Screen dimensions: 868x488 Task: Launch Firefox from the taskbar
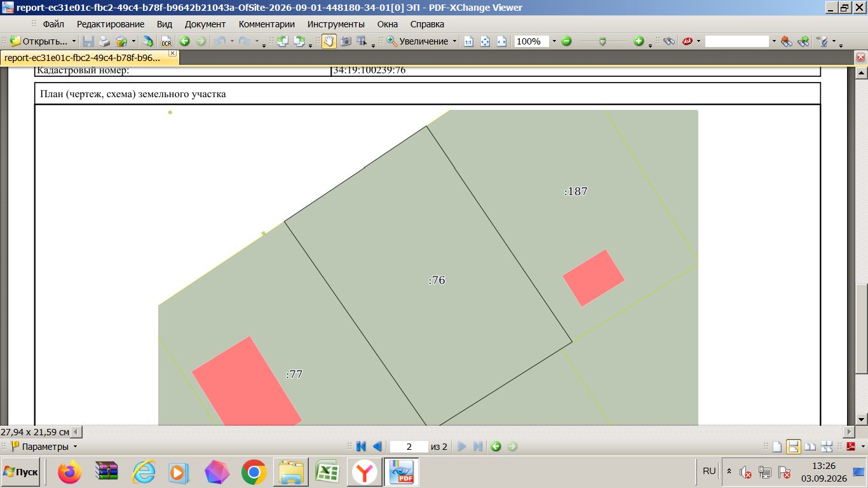pos(70,472)
